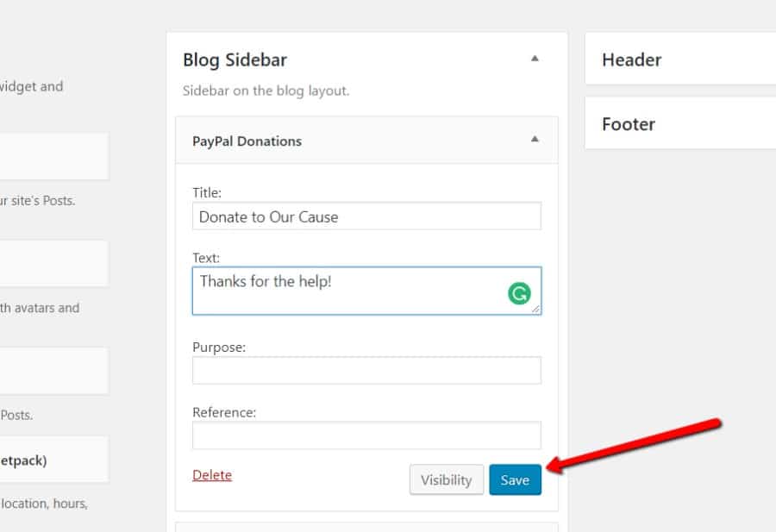Collapse the PayPal Donations widget arrow
The image size is (776, 532).
click(535, 140)
